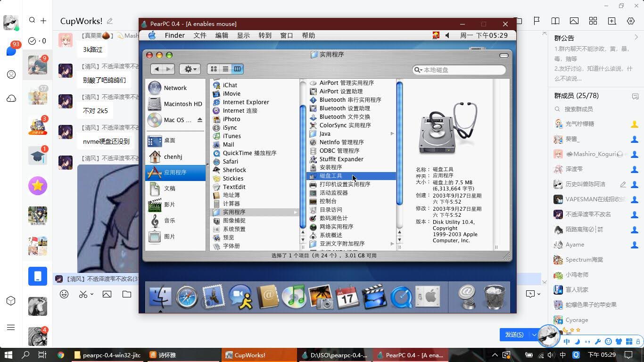Click the scissors screenshot tool in chat
Image resolution: width=644 pixels, height=362 pixels.
(x=83, y=294)
